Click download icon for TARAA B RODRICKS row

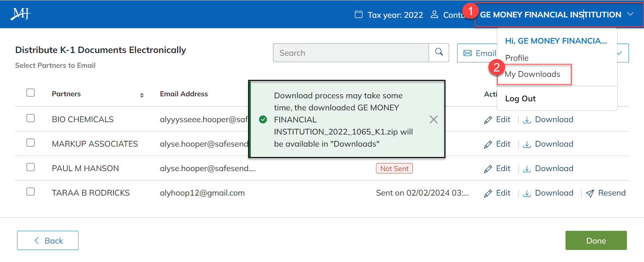(x=527, y=193)
